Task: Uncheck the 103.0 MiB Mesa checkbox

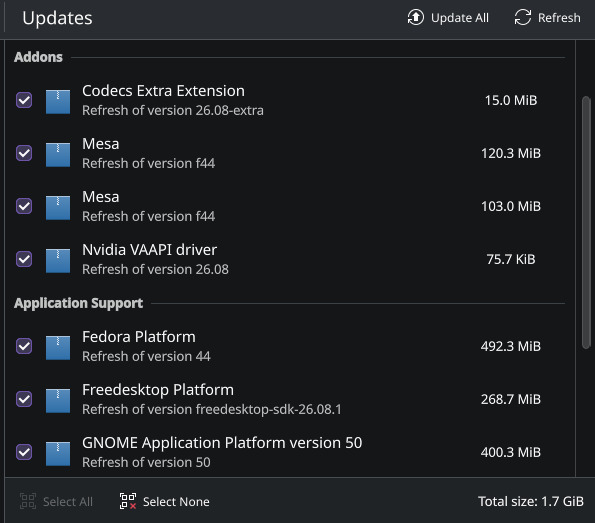Action: pyautogui.click(x=24, y=206)
